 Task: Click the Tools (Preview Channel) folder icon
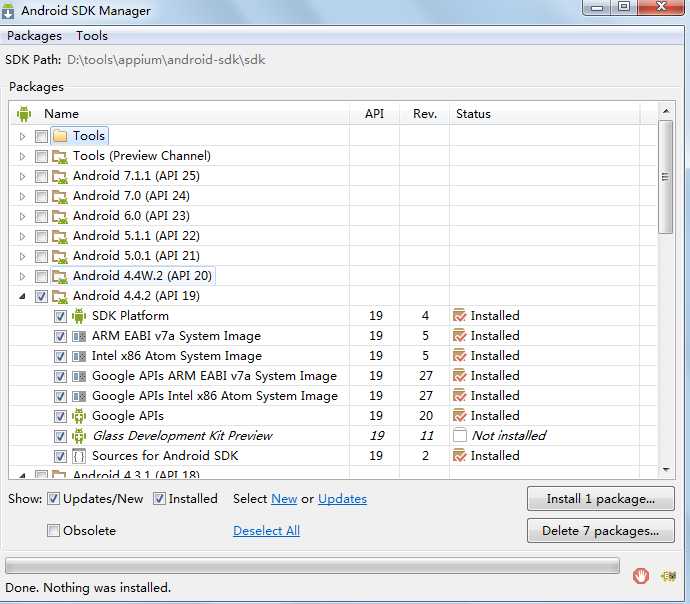click(60, 156)
